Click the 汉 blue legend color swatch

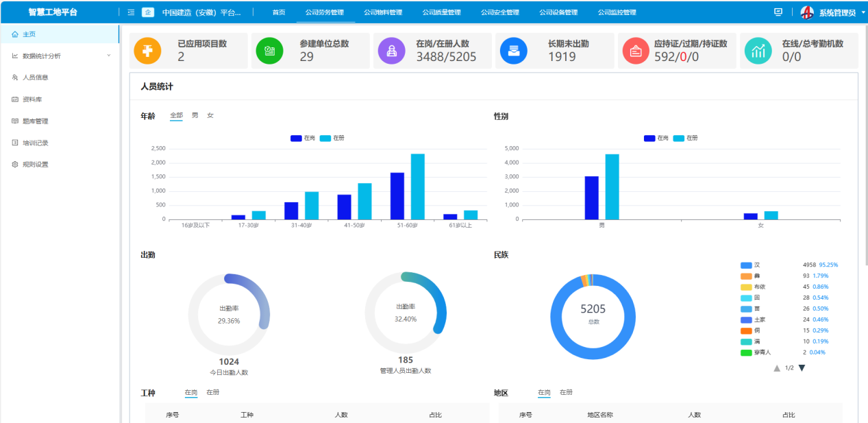(x=746, y=265)
